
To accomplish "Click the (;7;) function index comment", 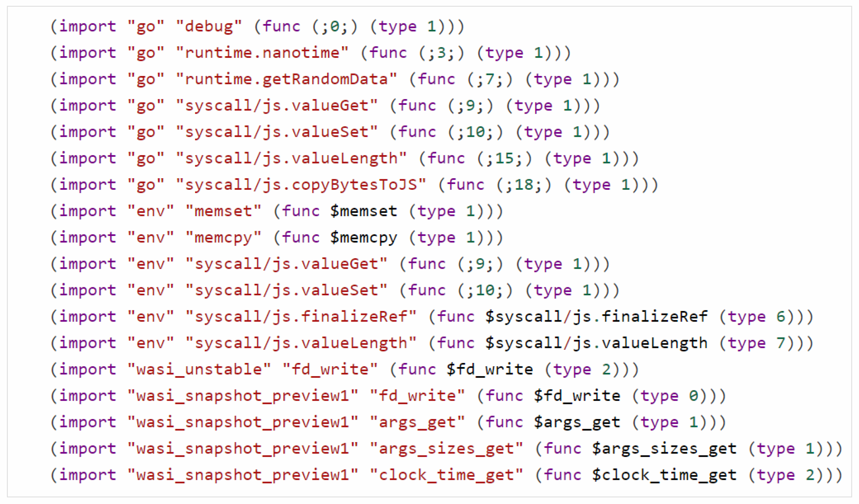I will point(490,79).
